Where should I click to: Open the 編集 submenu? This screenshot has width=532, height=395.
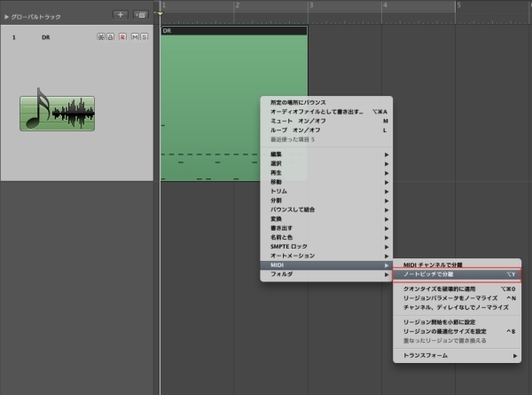(326, 154)
